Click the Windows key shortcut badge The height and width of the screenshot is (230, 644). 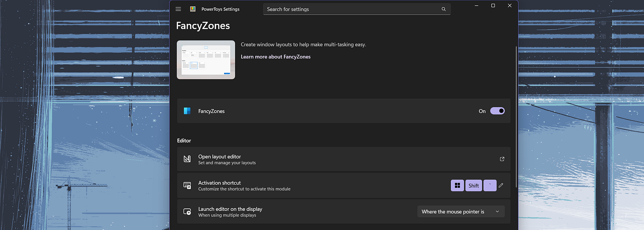[x=457, y=185]
